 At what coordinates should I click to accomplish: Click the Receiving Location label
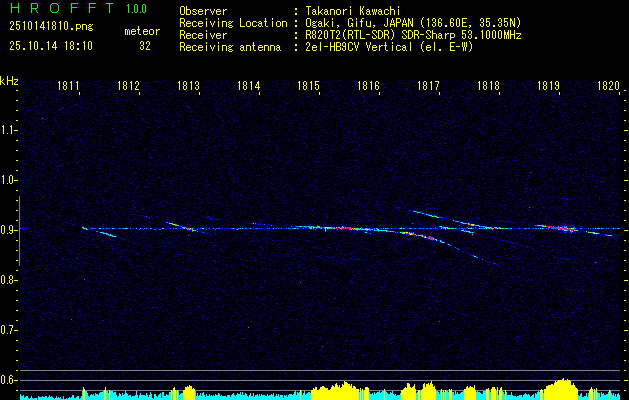click(x=233, y=23)
